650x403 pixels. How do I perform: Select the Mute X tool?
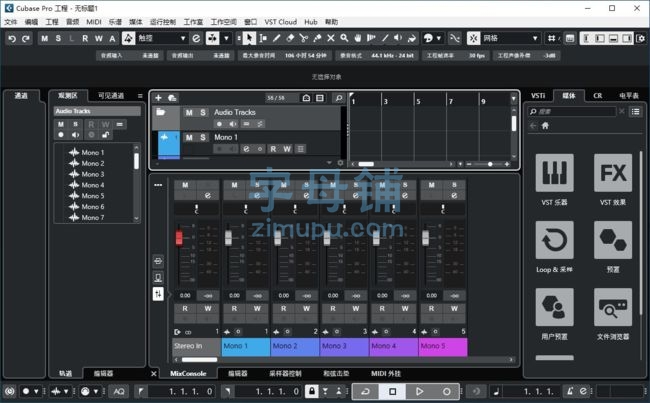pyautogui.click(x=331, y=39)
